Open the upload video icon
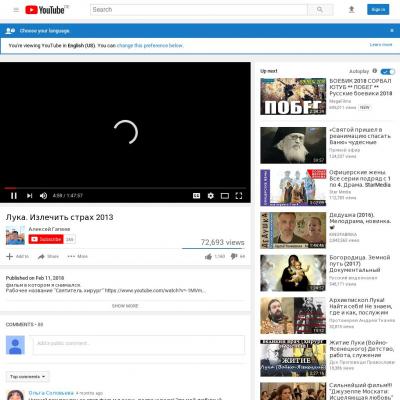Screen dimensions: 400x400 [351, 10]
